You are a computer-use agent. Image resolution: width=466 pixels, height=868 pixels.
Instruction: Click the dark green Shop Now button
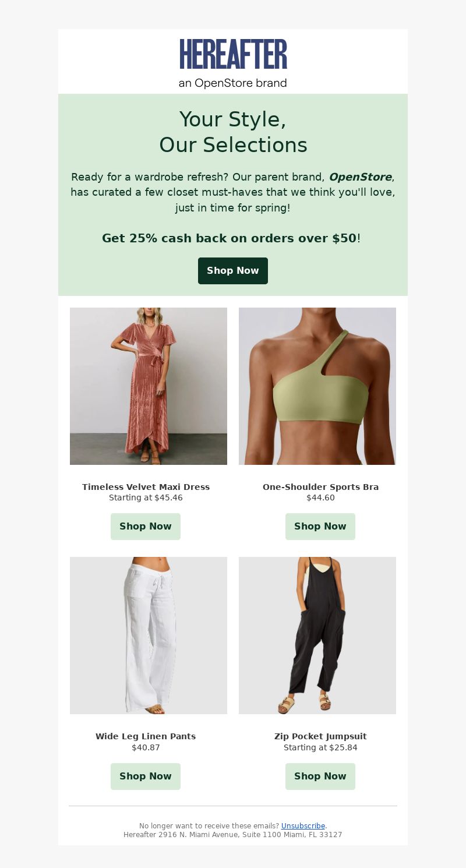point(233,271)
